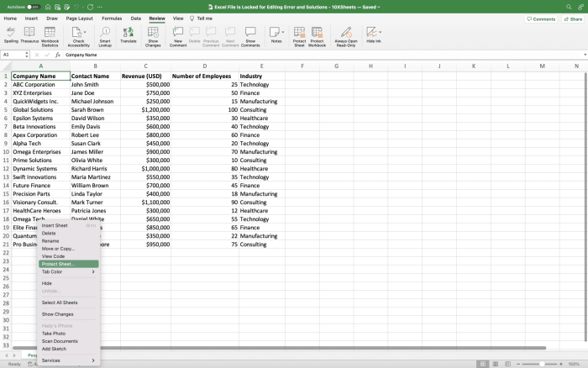
Task: Click Show Comments in ribbon
Action: coord(250,34)
